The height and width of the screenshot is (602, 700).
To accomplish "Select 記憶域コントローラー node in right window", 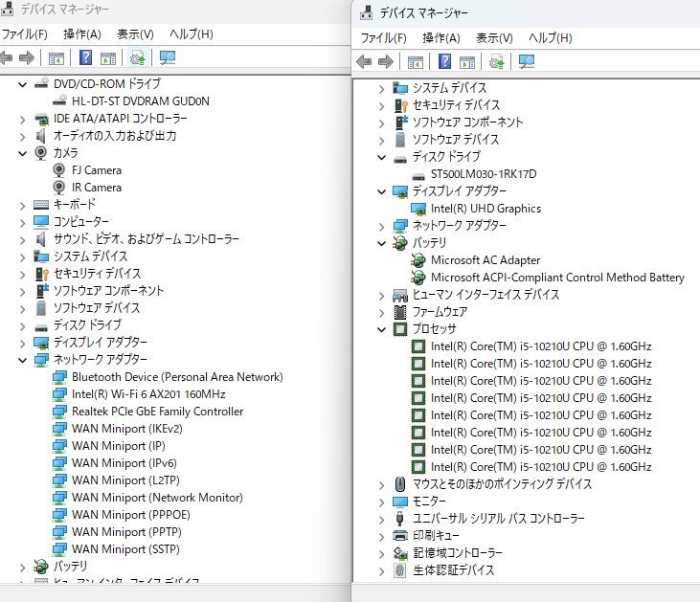I will coord(458,553).
